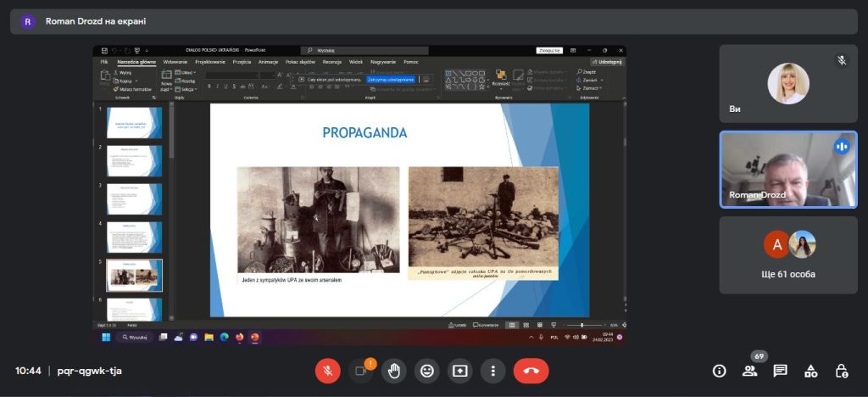
Task: Open the Zamień dropdown in the ribbon
Action: [x=591, y=81]
